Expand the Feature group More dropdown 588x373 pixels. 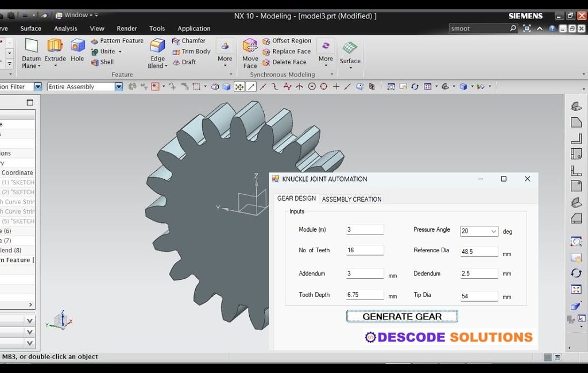click(225, 52)
